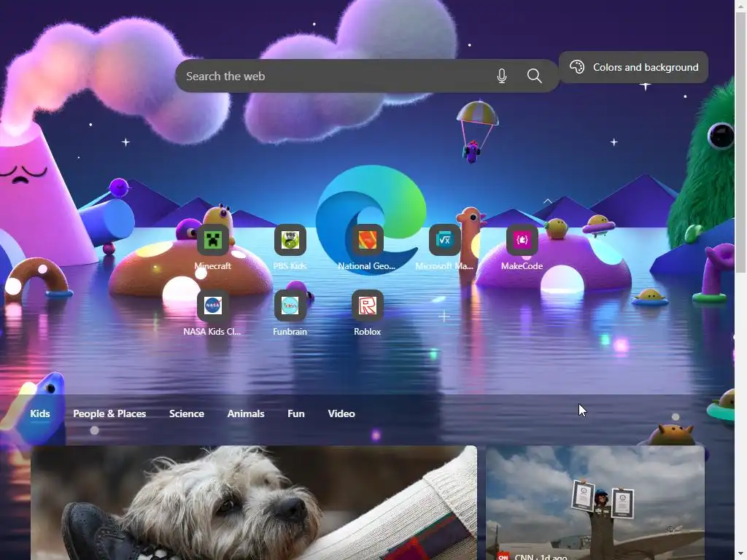Open the CNN pilot news card
This screenshot has width=747, height=560.
click(x=595, y=503)
